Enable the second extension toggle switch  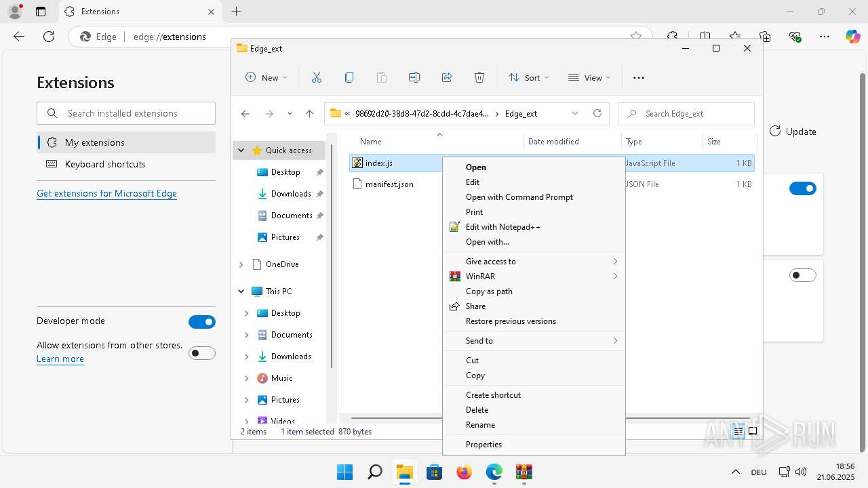coord(803,275)
